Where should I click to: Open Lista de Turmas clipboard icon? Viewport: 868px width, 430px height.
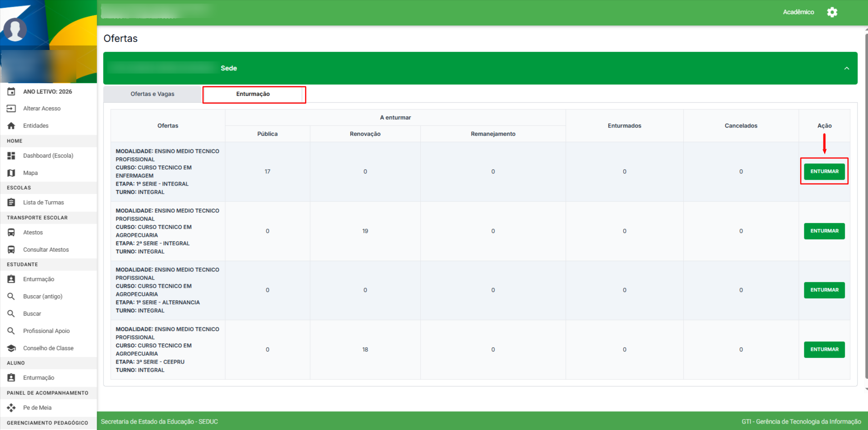pyautogui.click(x=11, y=203)
